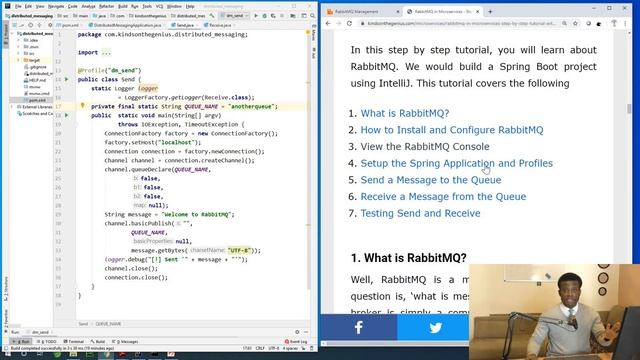This screenshot has height=360, width=640.
Task: Bookmark the page with star icon
Action: pos(575,23)
